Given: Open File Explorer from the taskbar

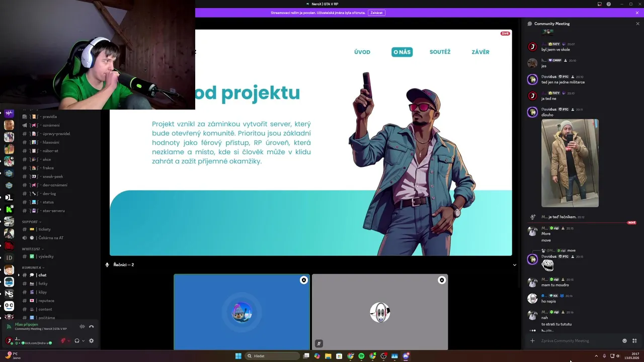Looking at the screenshot, I should tap(328, 356).
